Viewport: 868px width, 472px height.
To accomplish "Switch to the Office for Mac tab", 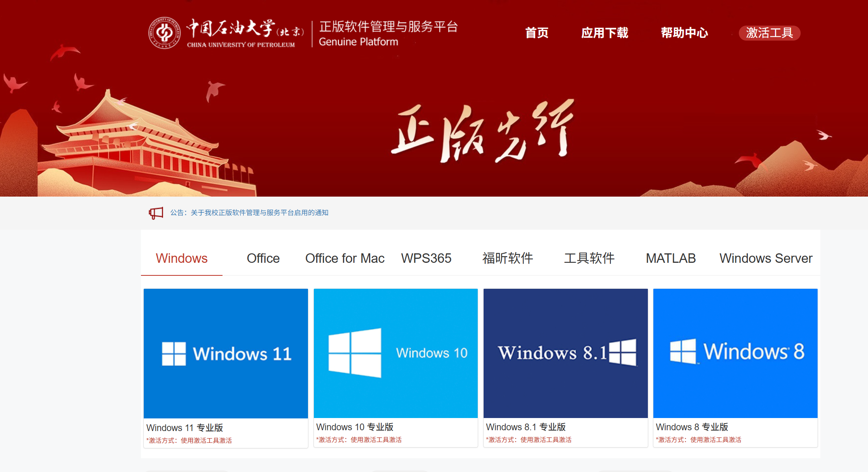I will (345, 258).
